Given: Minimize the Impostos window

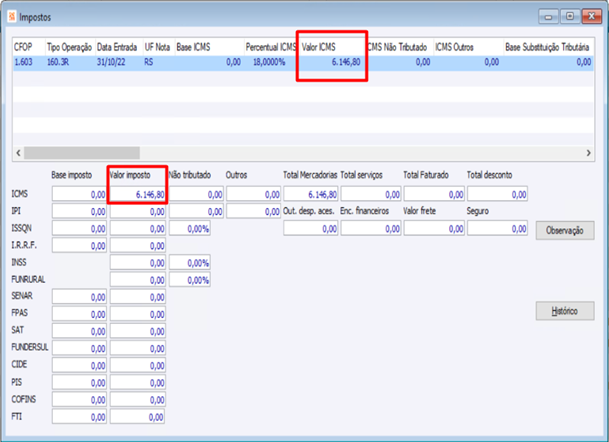Looking at the screenshot, I should [548, 17].
